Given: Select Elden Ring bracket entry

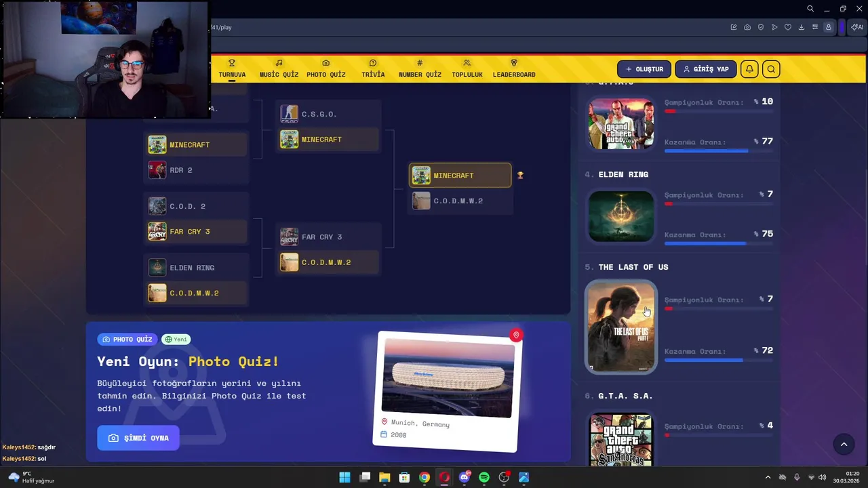Looking at the screenshot, I should pos(197,268).
